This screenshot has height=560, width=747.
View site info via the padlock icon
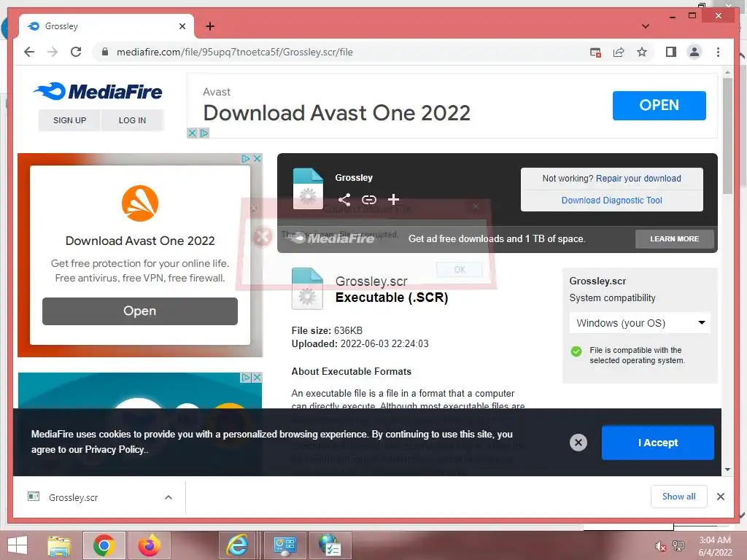pos(105,52)
